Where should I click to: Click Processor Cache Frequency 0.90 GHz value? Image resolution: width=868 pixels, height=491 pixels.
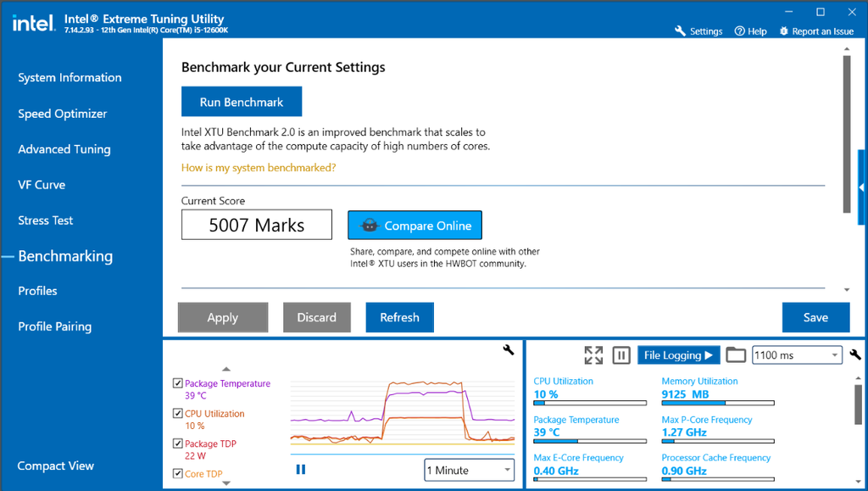684,471
